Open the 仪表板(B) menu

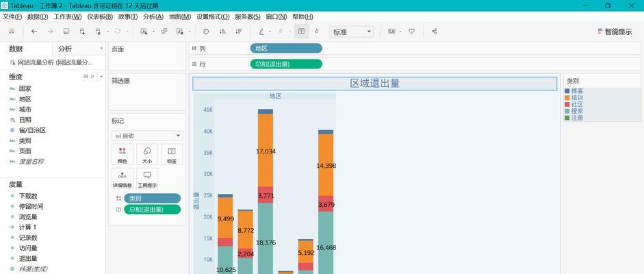pos(100,17)
